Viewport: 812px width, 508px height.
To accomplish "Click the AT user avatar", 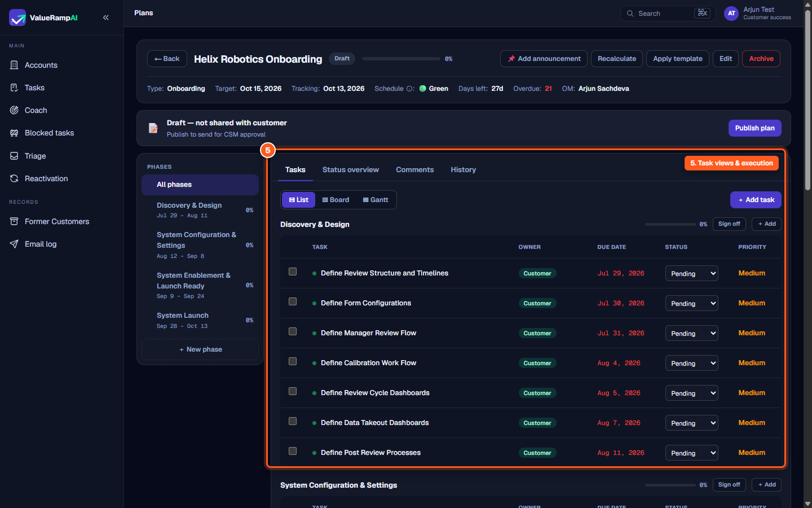I will click(731, 14).
